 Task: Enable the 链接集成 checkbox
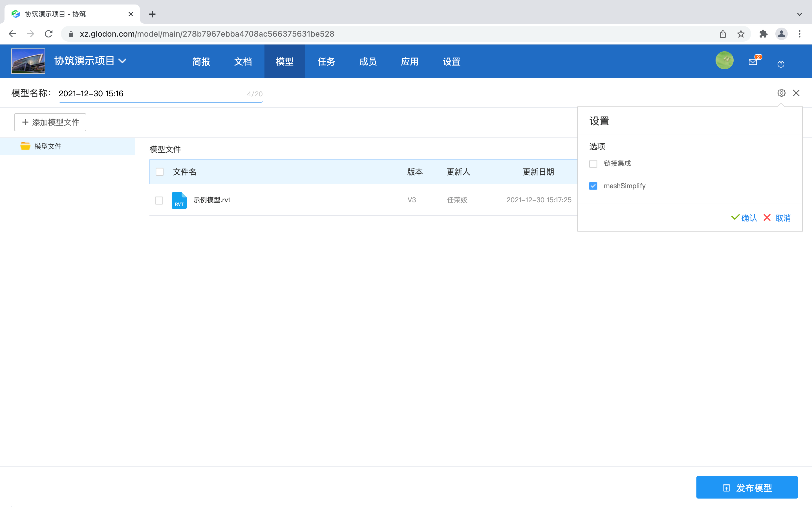593,164
